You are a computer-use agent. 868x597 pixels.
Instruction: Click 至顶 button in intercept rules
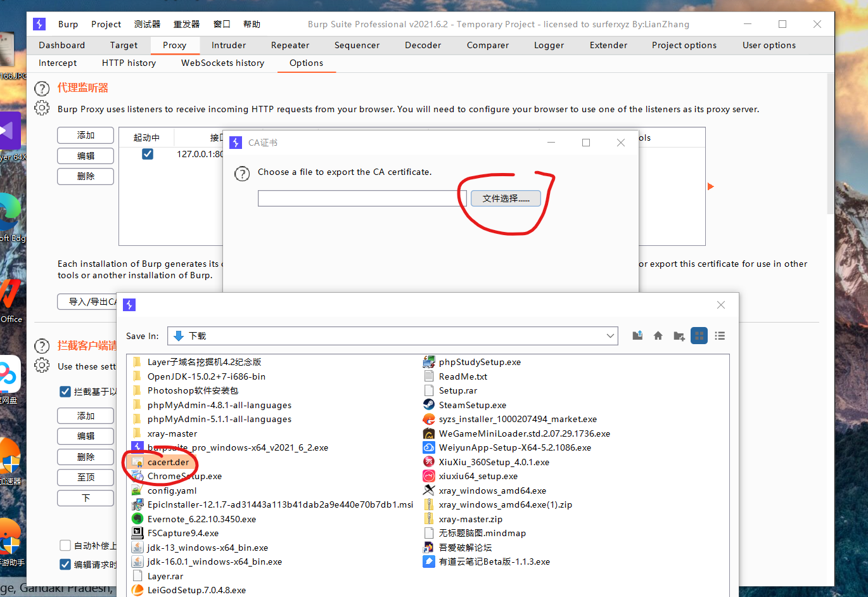pyautogui.click(x=86, y=477)
